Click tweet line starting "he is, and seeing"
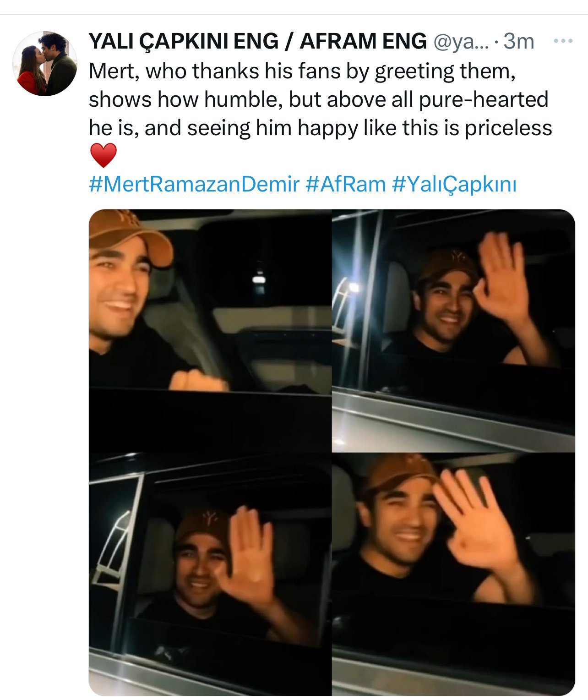 point(320,128)
